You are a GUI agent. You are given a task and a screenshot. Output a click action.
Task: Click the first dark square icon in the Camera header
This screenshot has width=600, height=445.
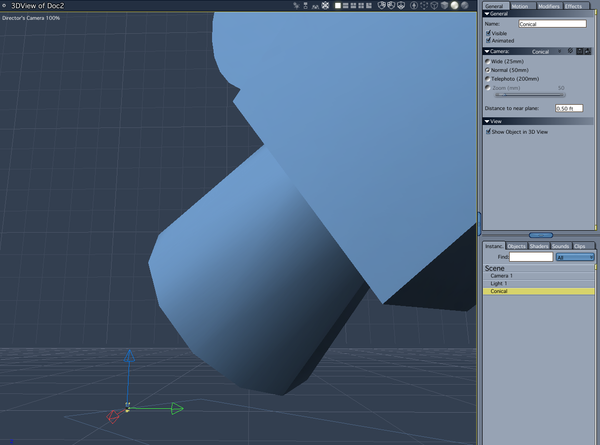tap(580, 51)
